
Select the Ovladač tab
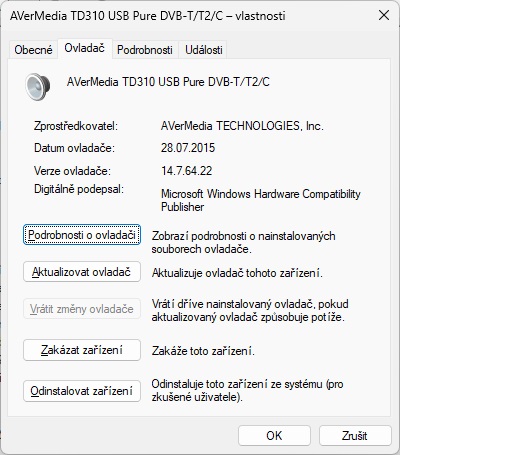pos(85,48)
